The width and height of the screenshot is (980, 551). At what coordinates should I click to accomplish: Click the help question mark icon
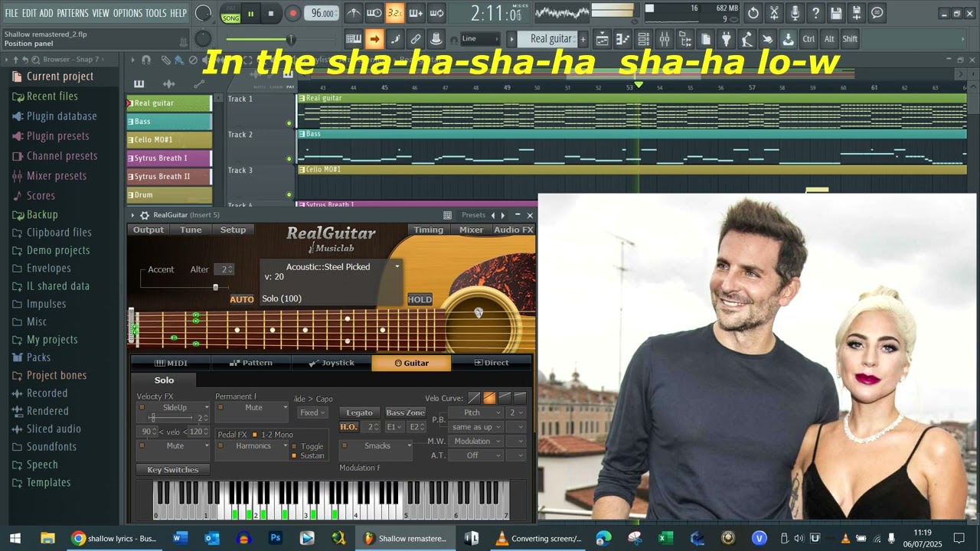click(815, 13)
